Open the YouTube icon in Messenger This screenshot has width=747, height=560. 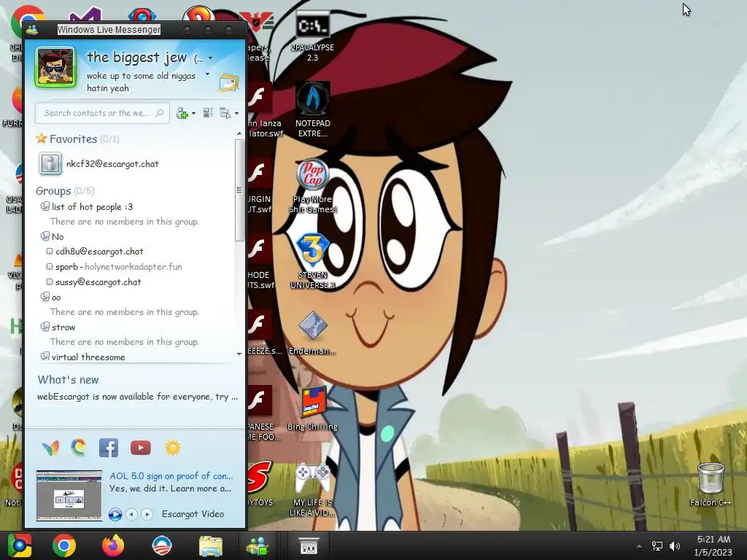[x=141, y=448]
